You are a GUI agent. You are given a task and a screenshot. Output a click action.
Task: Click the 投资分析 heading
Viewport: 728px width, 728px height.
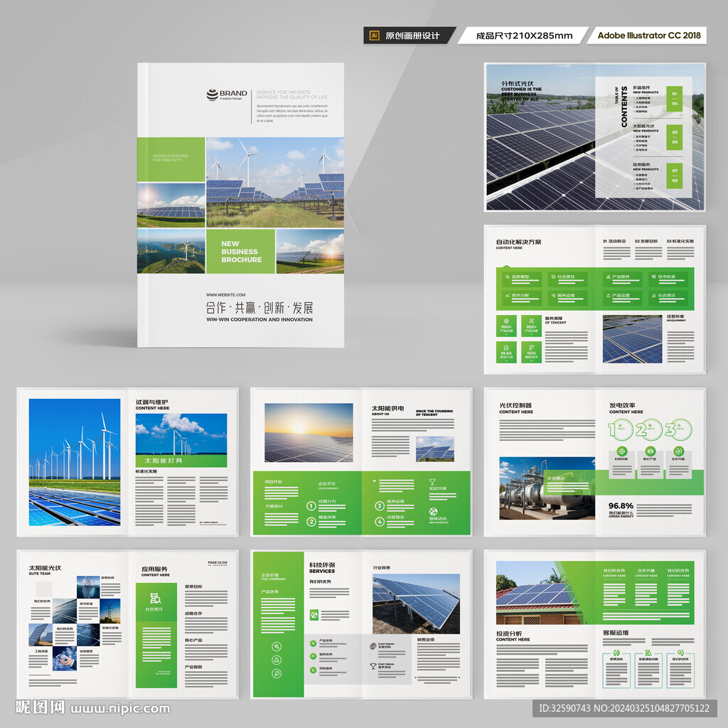pyautogui.click(x=509, y=633)
